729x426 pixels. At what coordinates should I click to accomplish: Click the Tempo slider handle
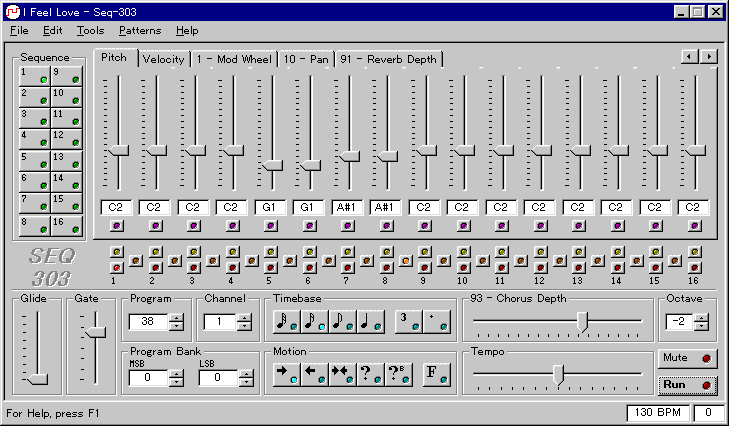point(558,375)
